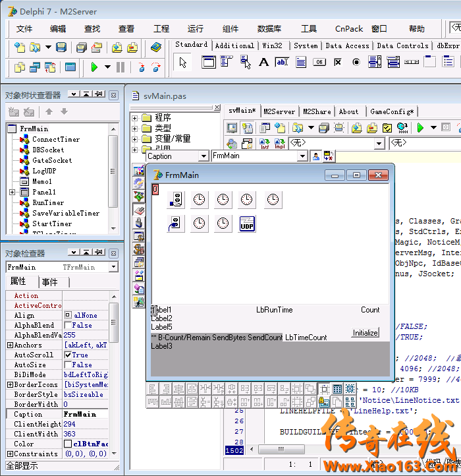
Task: Toggle the AutoScroll True checkbox
Action: click(68, 355)
